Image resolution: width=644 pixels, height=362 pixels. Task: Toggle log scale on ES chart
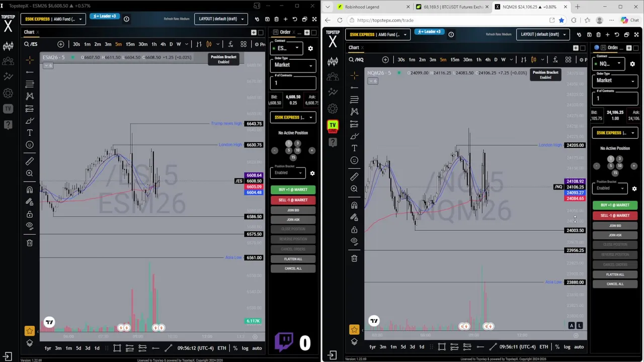pyautogui.click(x=245, y=348)
